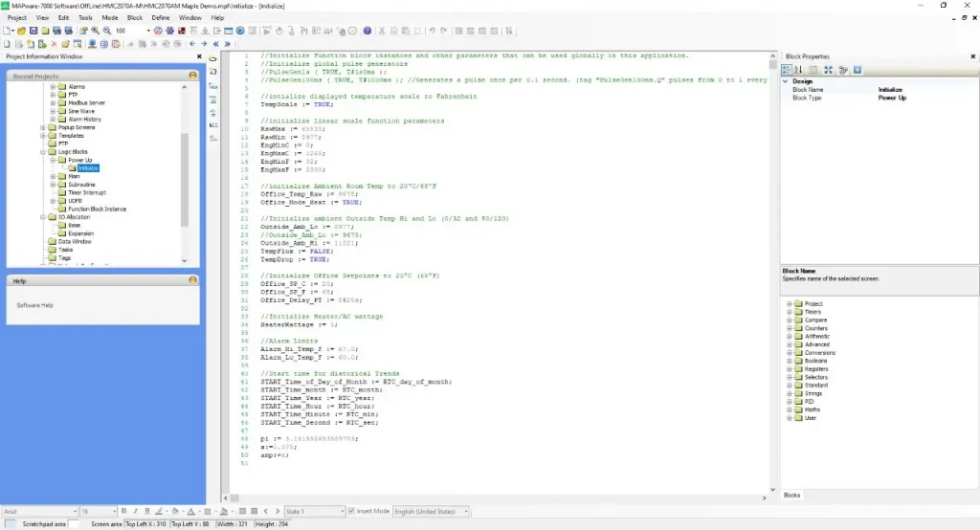Click the zoom in magnifier icon
Viewport: 980px width, 530px height.
pyautogui.click(x=95, y=31)
